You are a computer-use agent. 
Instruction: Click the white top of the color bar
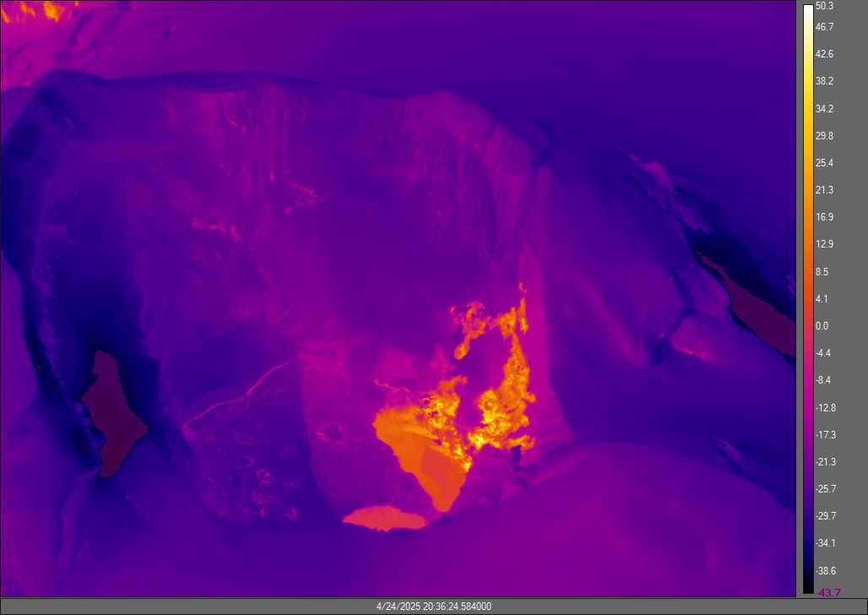(807, 10)
